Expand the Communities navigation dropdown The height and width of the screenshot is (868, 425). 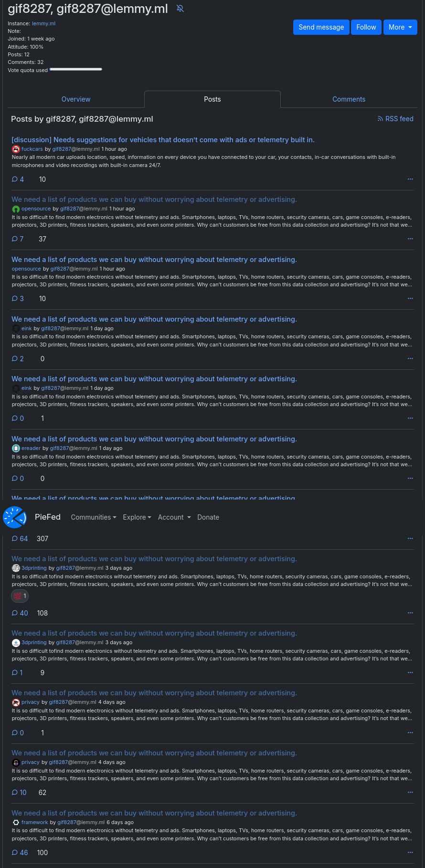(x=94, y=517)
